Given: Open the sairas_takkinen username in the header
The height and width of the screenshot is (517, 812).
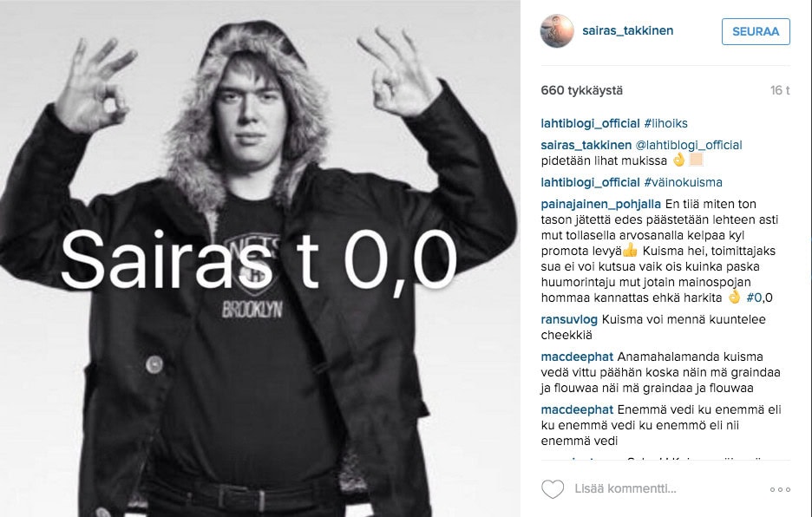Looking at the screenshot, I should click(627, 30).
